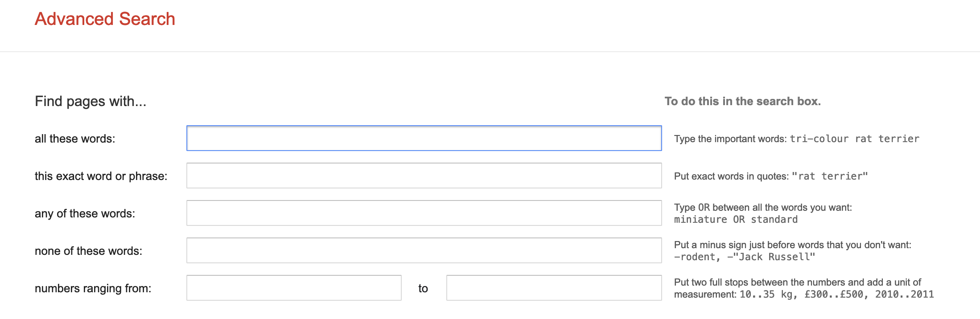This screenshot has height=319, width=980.
Task: Click the 'to' label between number fields
Action: point(424,288)
